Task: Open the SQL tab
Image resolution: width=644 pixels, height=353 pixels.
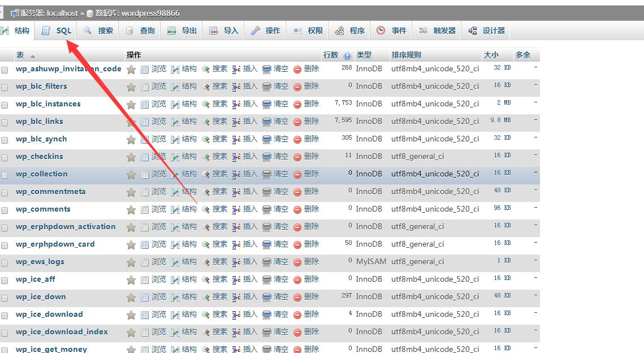Action: click(57, 31)
